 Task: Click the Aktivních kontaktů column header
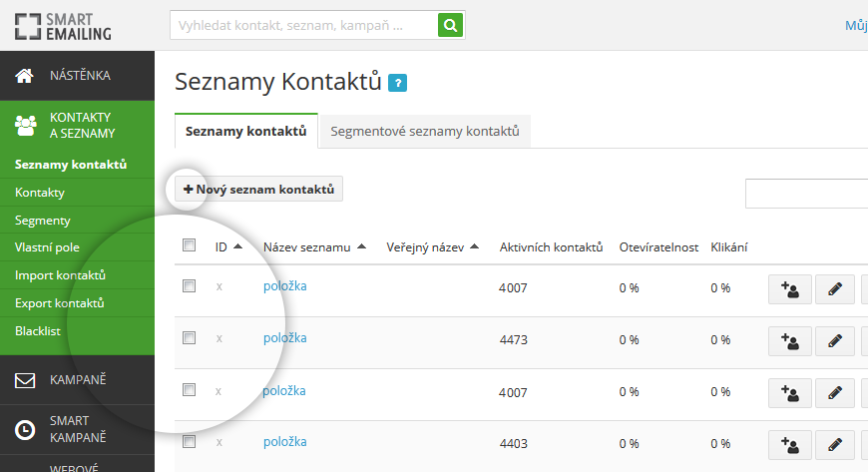pyautogui.click(x=551, y=247)
